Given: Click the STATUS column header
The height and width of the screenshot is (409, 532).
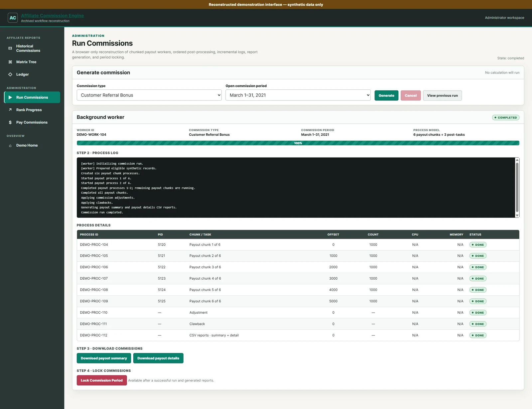Looking at the screenshot, I should pyautogui.click(x=475, y=234).
